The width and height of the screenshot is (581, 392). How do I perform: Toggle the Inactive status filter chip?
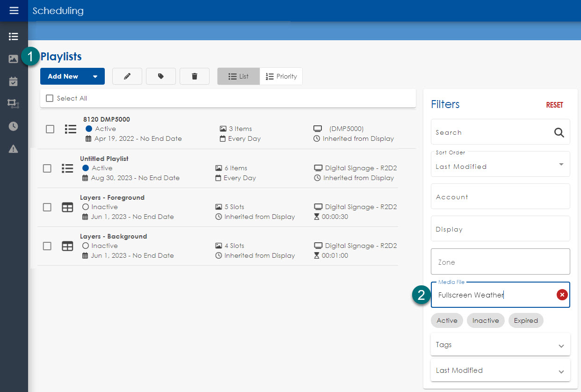(x=485, y=320)
